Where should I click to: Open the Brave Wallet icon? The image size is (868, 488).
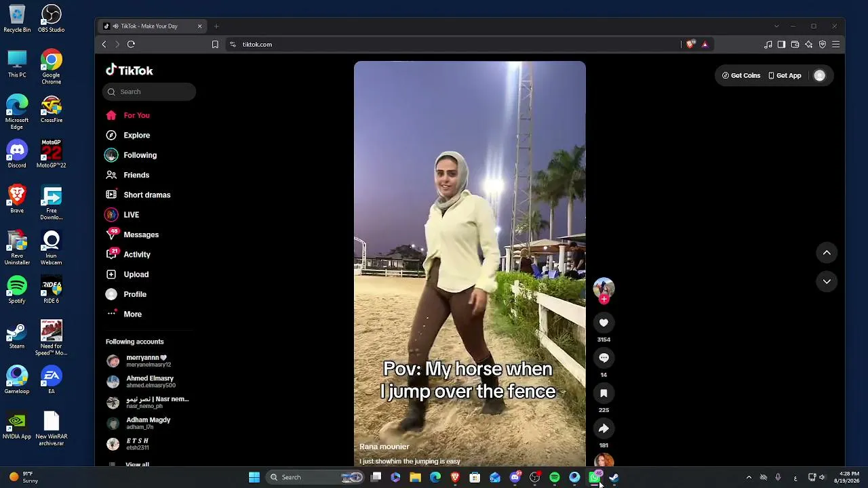point(795,45)
